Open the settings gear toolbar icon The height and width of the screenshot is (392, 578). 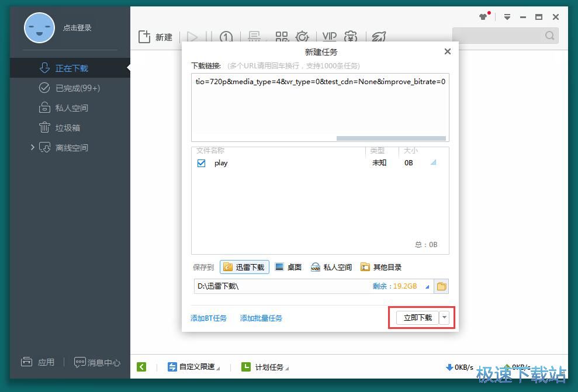[302, 36]
